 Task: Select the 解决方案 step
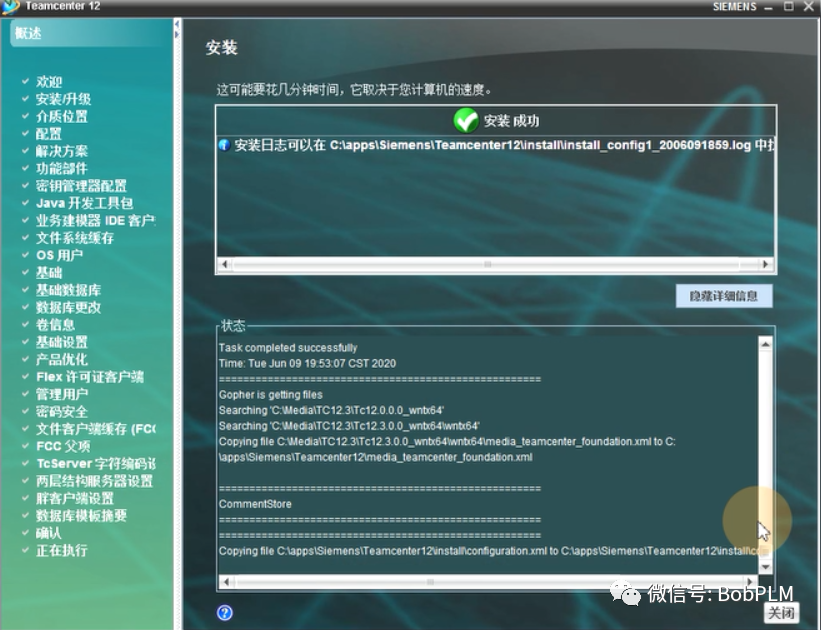(x=61, y=151)
